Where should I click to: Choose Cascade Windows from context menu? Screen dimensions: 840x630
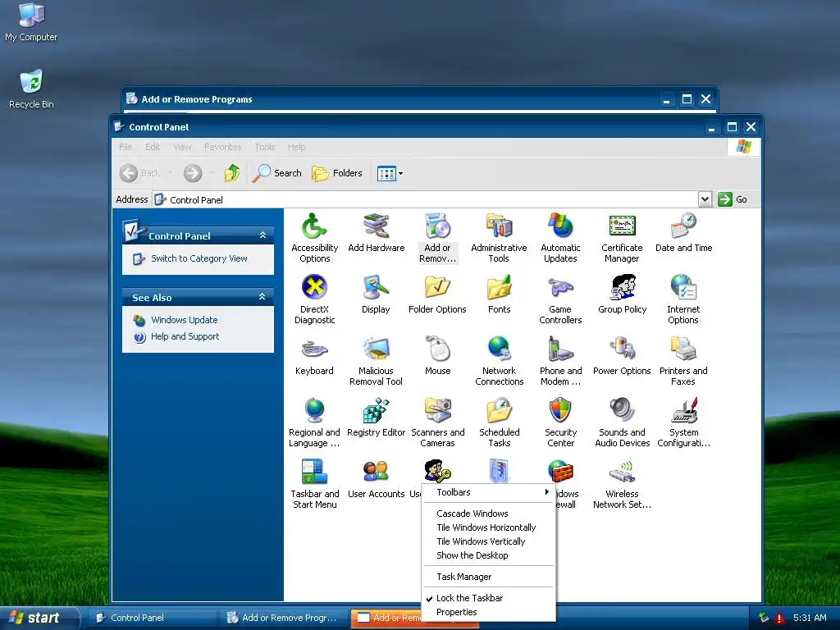(x=489, y=514)
